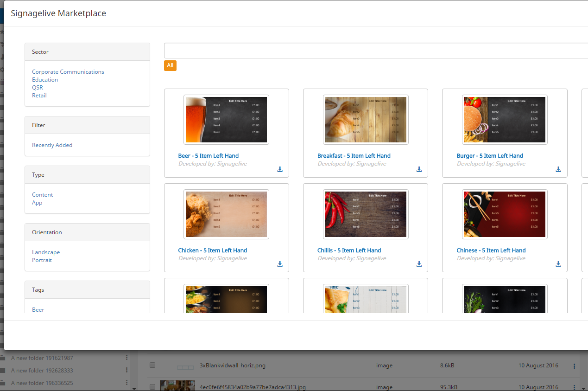The height and width of the screenshot is (391, 588).
Task: Open options menu for folder 196336525
Action: click(x=126, y=383)
